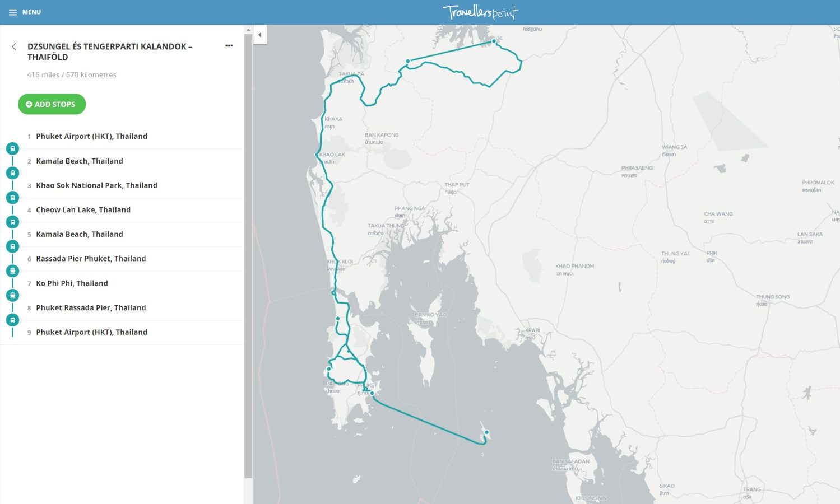Click the Cheow Lan Lake marker at route's northeast end
Screen dimensions: 840x504
494,41
